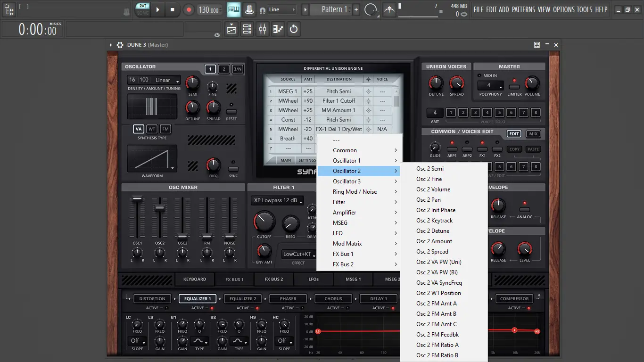Open the XP Lowpass 12 dB filter dropdown
The width and height of the screenshot is (644, 362).
click(x=277, y=200)
